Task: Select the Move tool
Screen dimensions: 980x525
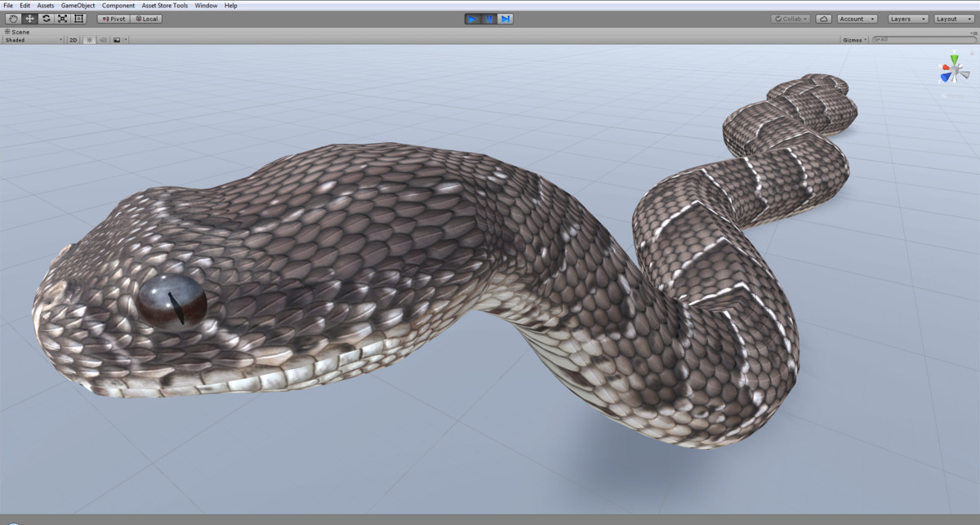Action: [29, 18]
